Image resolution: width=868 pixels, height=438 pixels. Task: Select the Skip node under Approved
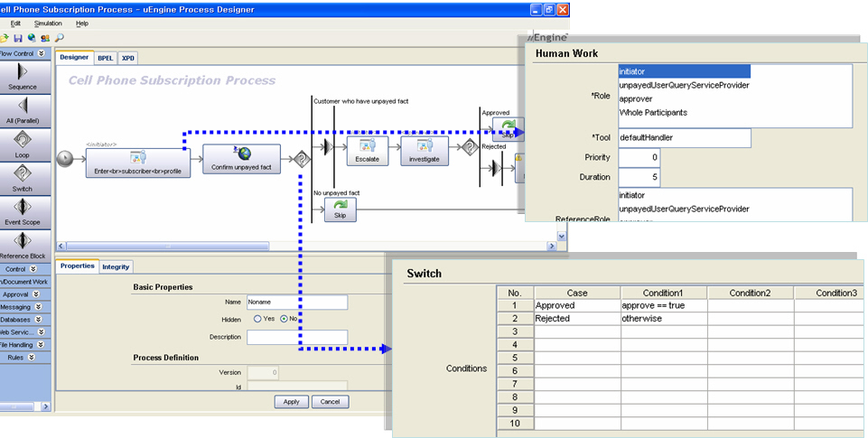[x=509, y=129]
